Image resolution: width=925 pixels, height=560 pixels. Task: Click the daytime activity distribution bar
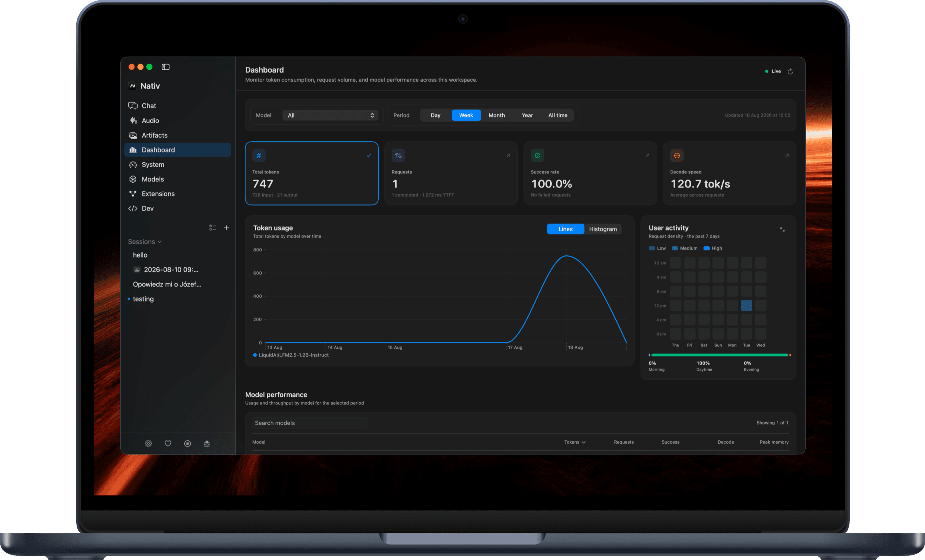pos(720,355)
